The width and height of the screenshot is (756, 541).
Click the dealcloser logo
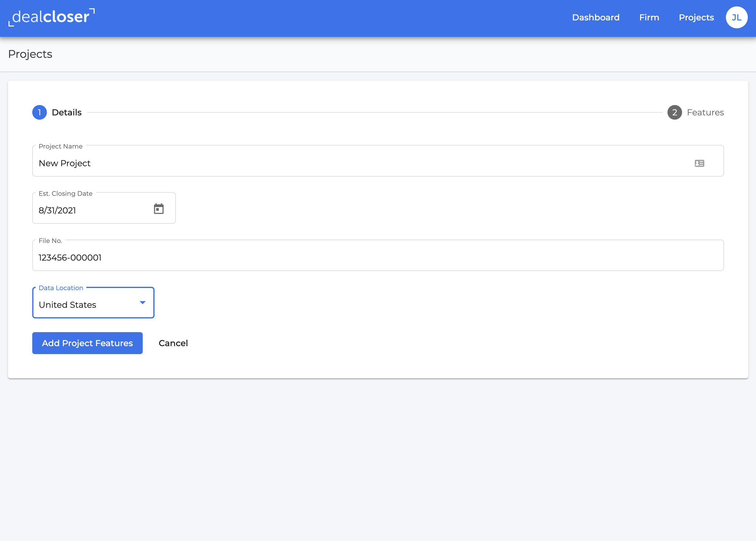(52, 17)
